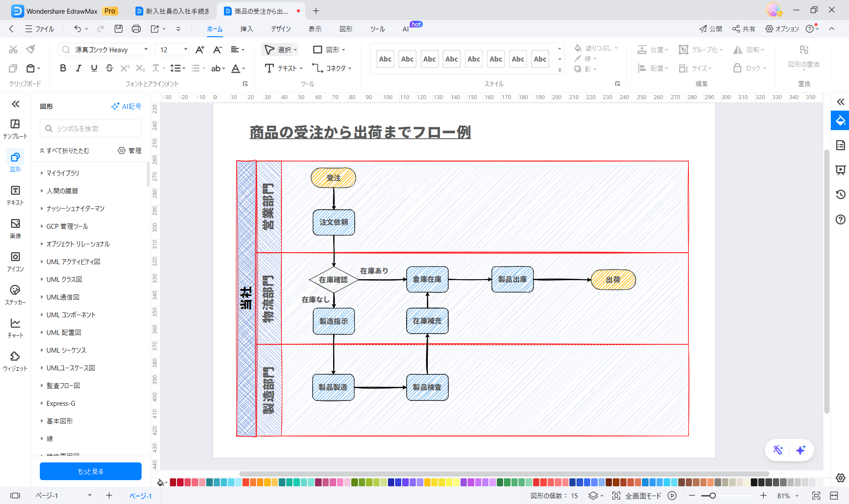
Task: Adjust the zoom slider handle
Action: point(712,496)
